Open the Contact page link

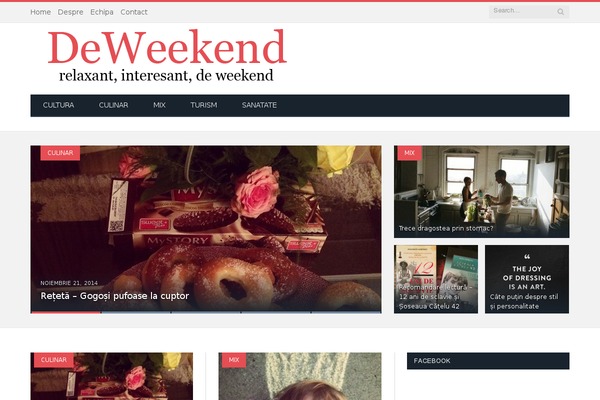coord(134,12)
